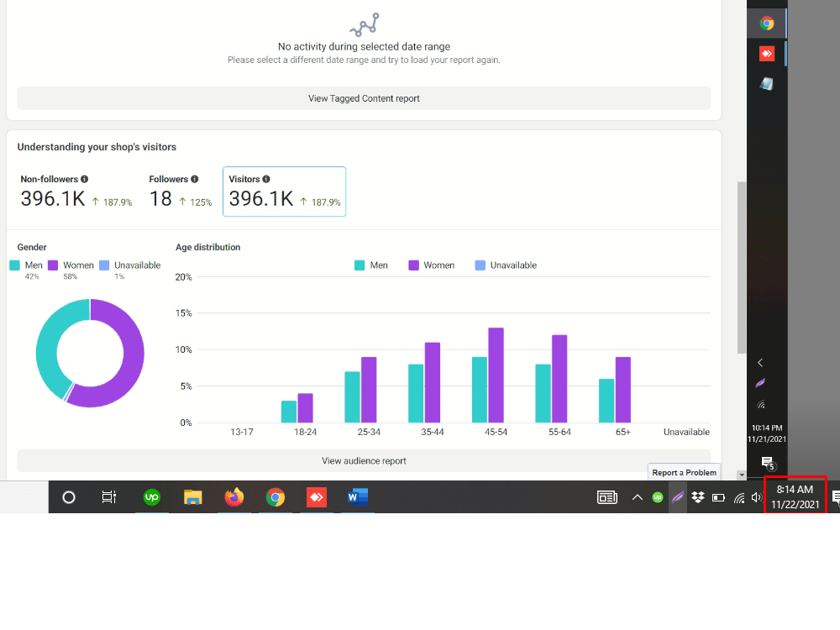
Task: Open Microsoft Word from the taskbar
Action: [x=357, y=497]
